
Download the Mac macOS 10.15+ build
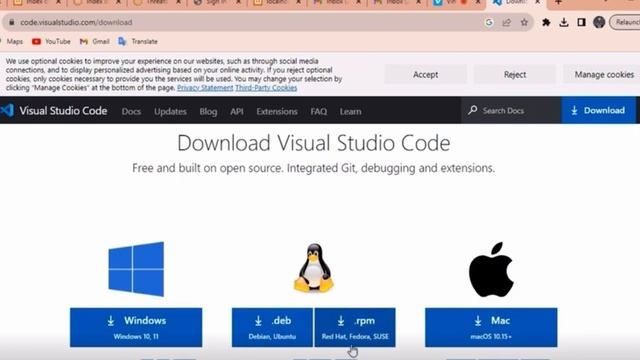tap(491, 327)
